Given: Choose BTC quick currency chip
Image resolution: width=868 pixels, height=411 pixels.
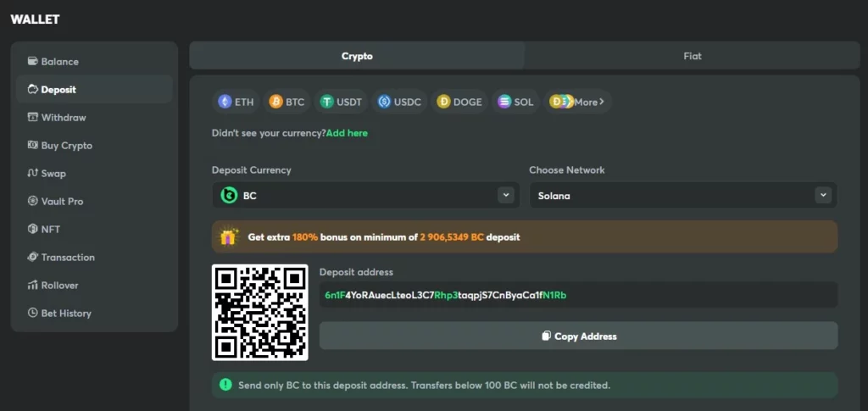Looking at the screenshot, I should pos(287,102).
